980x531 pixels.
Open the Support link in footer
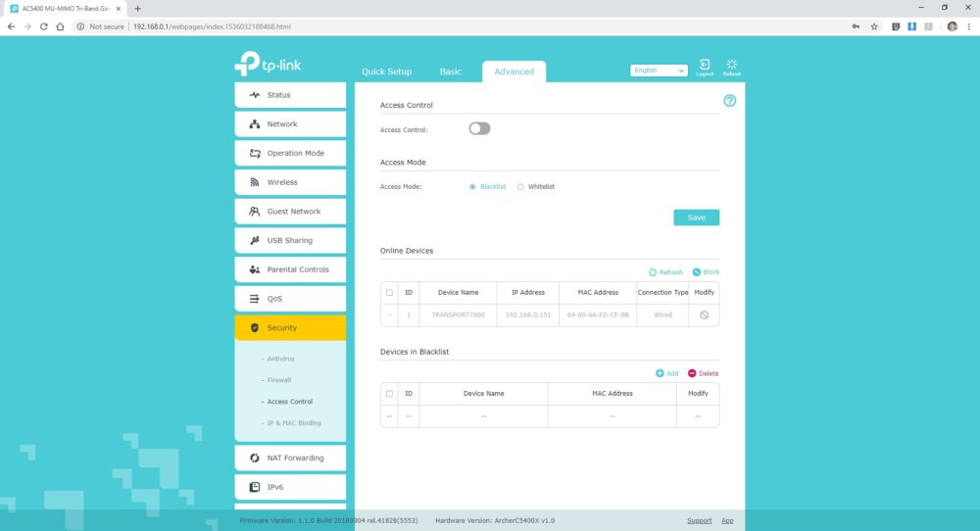point(700,520)
